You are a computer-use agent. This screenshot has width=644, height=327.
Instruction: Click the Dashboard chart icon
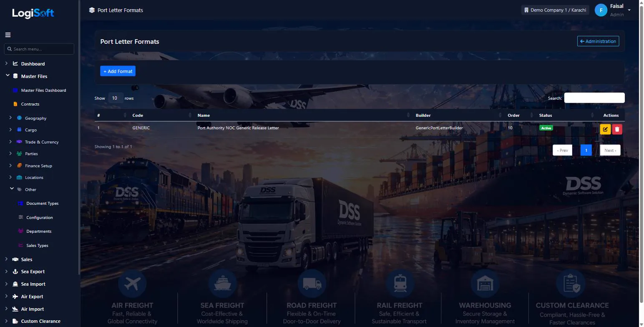click(15, 64)
